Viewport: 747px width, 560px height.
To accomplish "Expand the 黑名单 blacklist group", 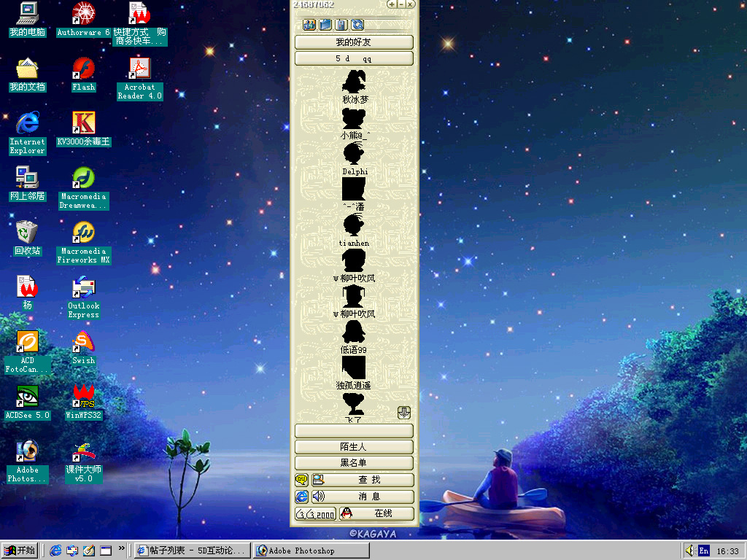I will click(x=354, y=463).
